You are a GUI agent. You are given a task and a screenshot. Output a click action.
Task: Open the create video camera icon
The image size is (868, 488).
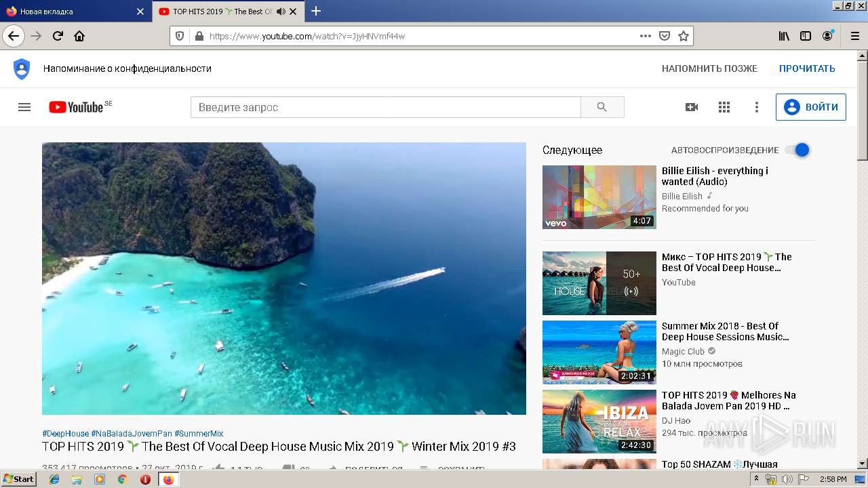click(x=692, y=107)
